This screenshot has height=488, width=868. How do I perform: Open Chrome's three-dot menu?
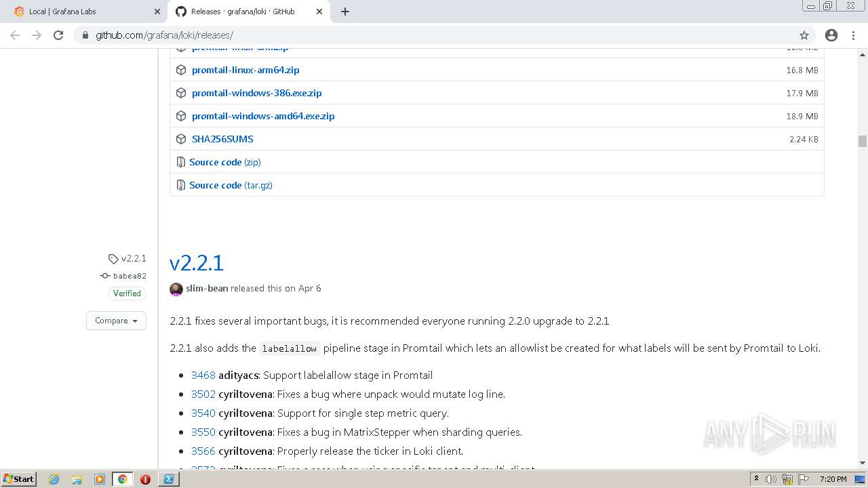coord(853,35)
